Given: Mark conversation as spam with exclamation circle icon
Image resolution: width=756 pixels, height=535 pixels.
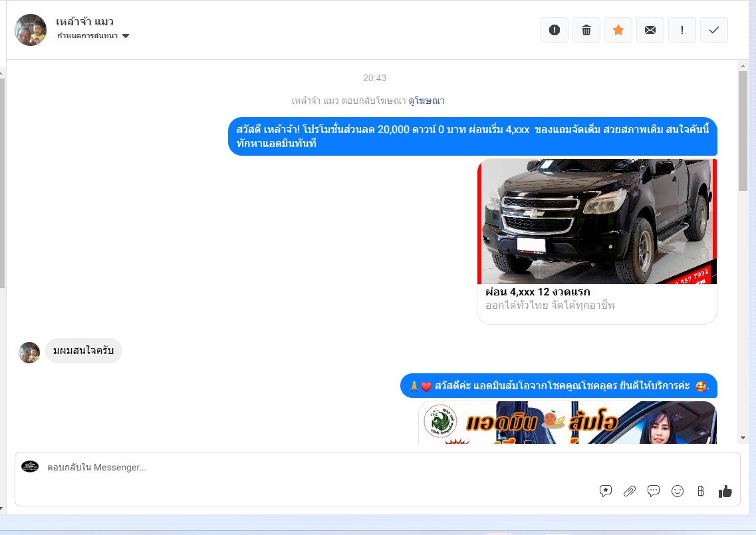Looking at the screenshot, I should pos(555,30).
